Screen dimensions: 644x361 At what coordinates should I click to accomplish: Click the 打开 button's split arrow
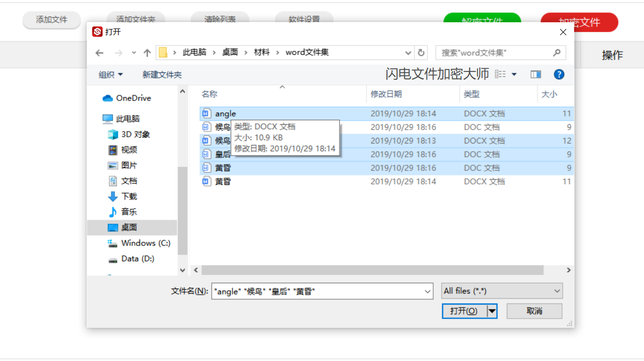click(x=492, y=311)
